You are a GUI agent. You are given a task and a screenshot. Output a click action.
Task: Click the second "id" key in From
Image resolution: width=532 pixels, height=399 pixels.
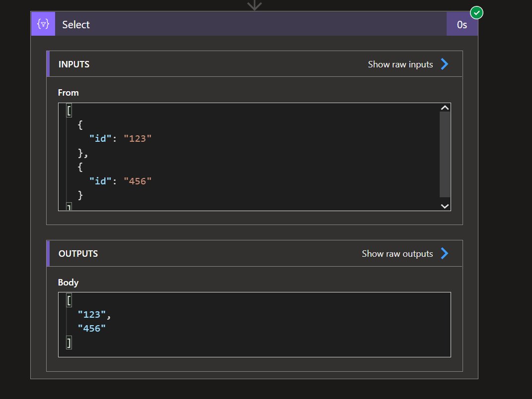(100, 181)
